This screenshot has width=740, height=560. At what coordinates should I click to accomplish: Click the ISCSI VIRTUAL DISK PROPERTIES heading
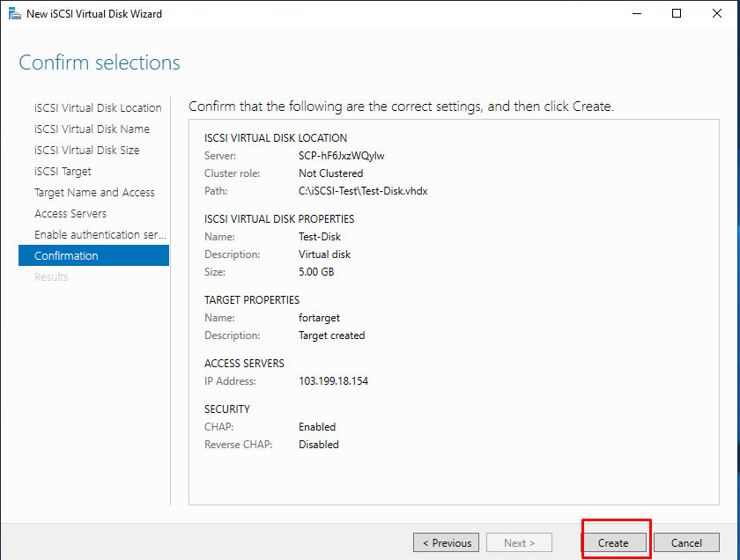click(x=279, y=219)
